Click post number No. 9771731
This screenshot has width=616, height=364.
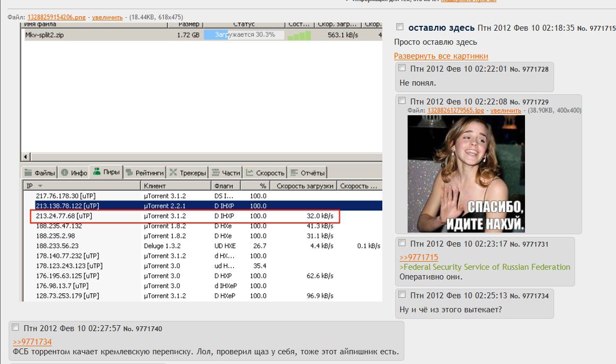point(529,244)
